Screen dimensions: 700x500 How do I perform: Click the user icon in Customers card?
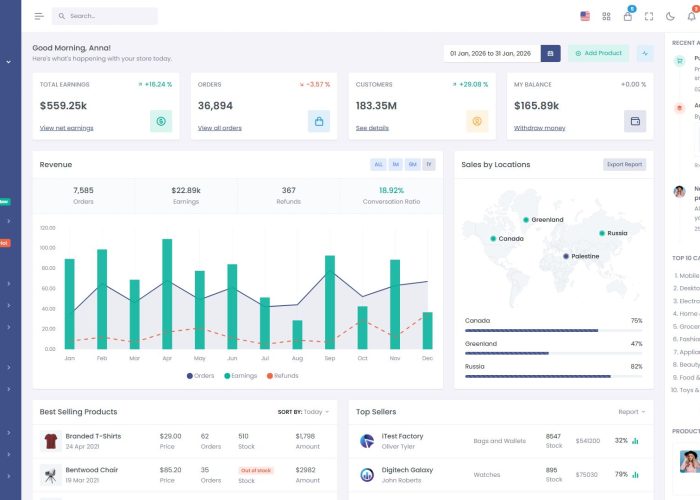(477, 121)
